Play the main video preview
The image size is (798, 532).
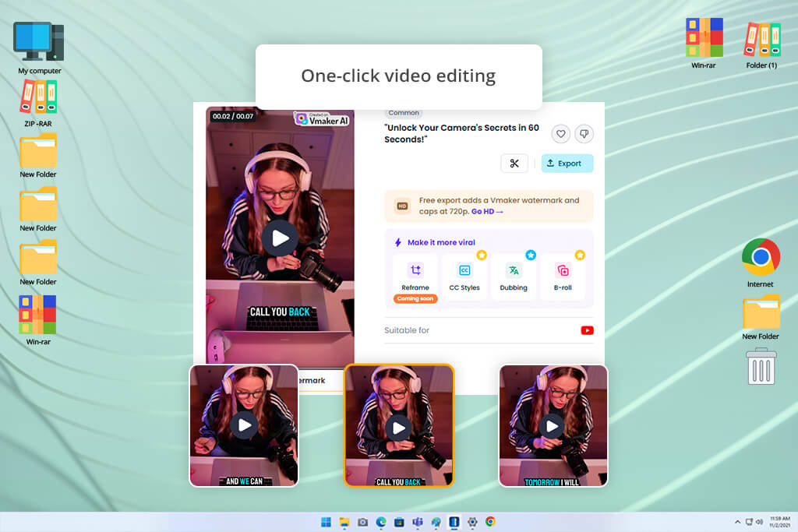pyautogui.click(x=280, y=238)
